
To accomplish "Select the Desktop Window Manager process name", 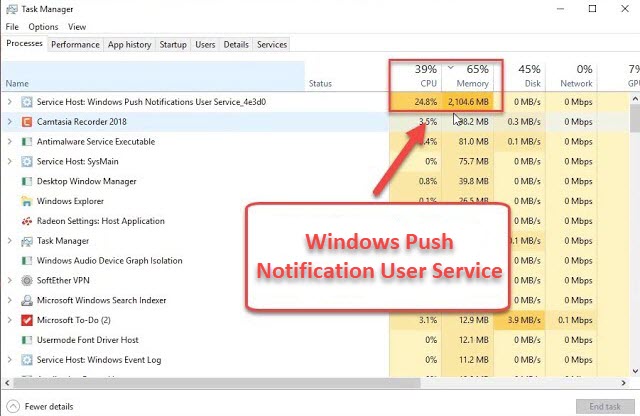I will pos(87,181).
